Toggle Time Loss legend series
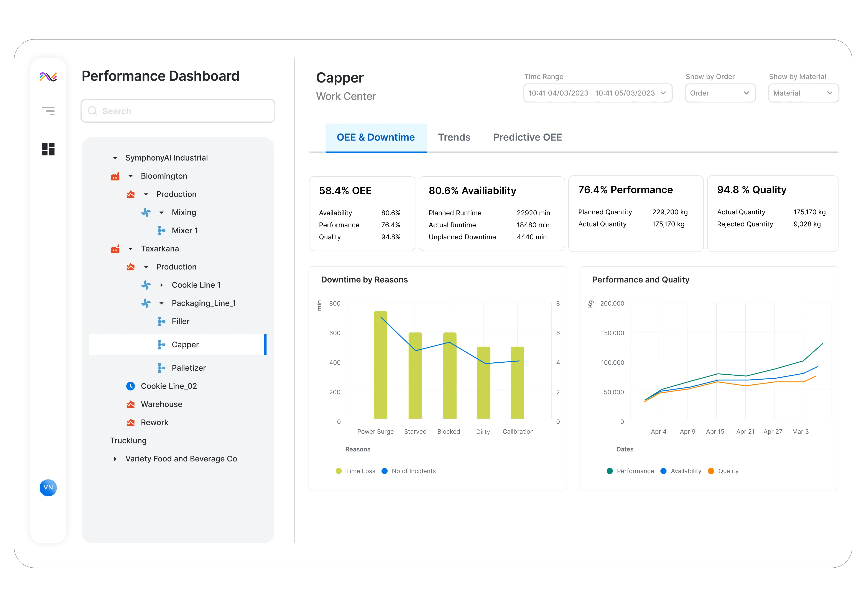The height and width of the screenshot is (608, 868). click(x=355, y=471)
